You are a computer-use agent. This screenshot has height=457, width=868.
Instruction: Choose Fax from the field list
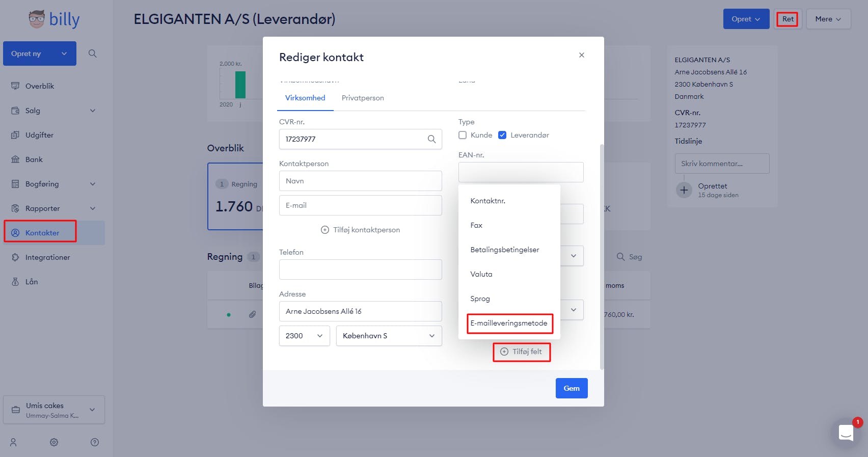(x=509, y=225)
